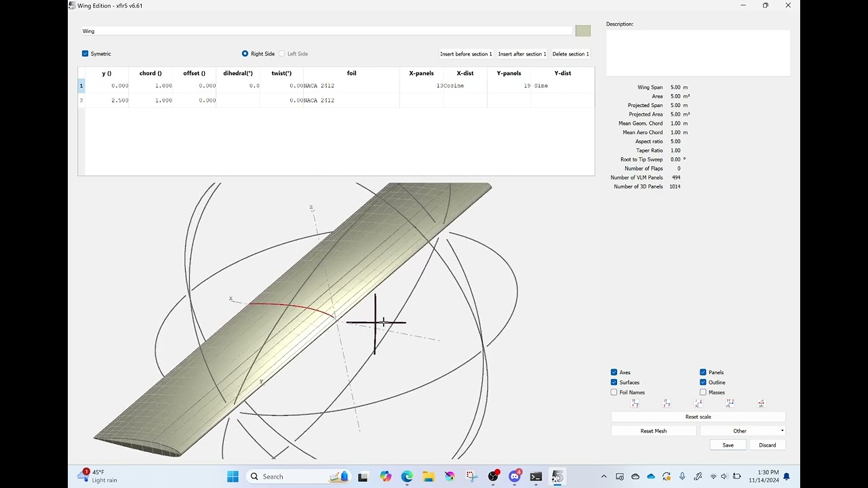Open File Explorer from the taskbar
This screenshot has height=488, width=868.
[429, 476]
